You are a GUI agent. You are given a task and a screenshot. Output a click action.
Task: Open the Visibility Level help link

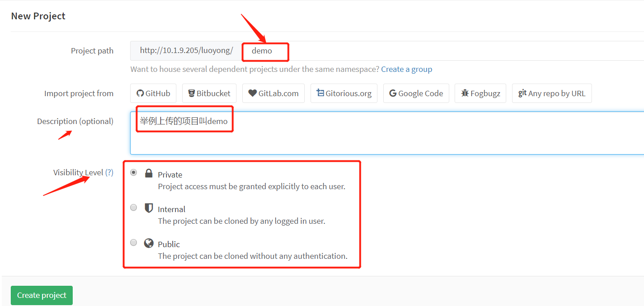click(110, 172)
